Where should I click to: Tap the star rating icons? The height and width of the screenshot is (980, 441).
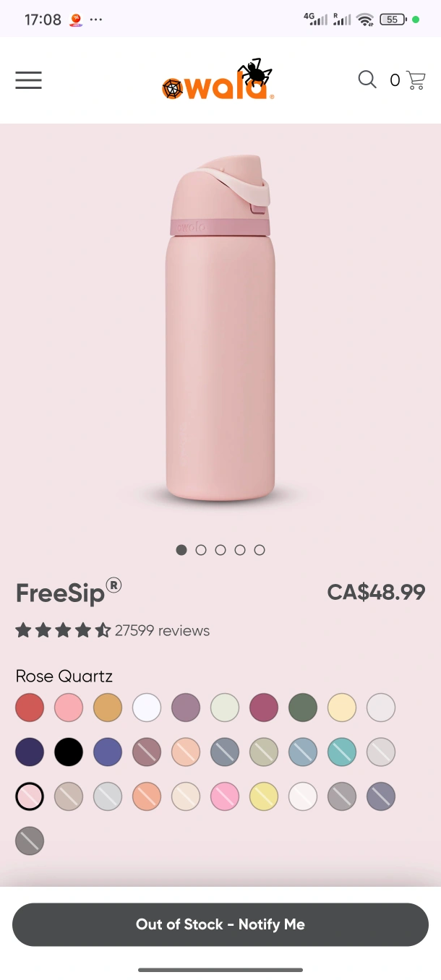(x=63, y=630)
